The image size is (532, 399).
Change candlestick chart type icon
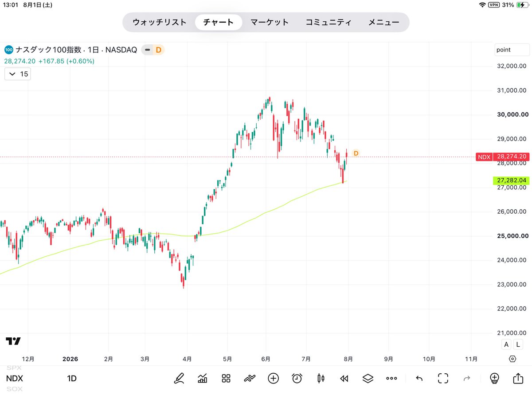[321, 378]
